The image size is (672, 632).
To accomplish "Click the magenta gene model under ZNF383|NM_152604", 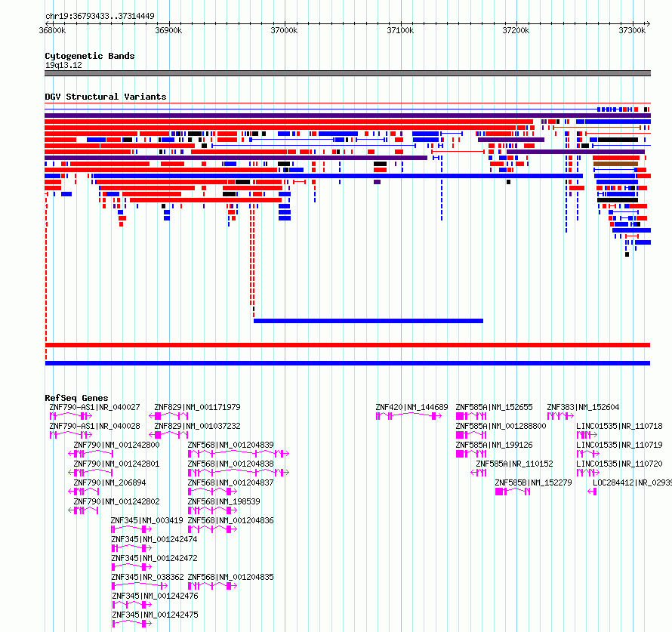I will pos(560,416).
